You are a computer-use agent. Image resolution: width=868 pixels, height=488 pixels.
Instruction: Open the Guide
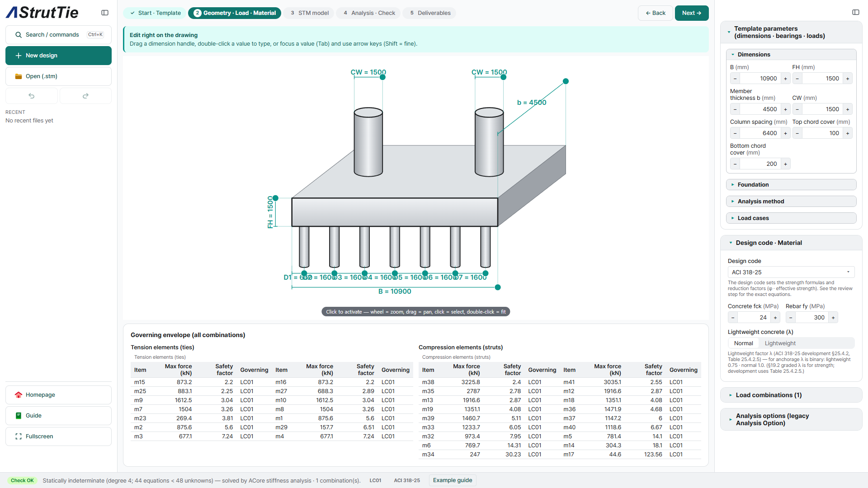58,416
